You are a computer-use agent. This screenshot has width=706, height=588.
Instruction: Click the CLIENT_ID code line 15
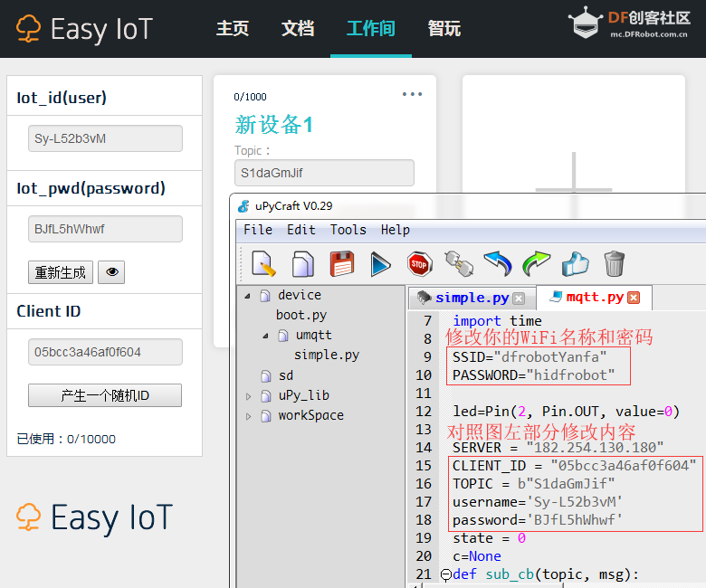pos(575,466)
